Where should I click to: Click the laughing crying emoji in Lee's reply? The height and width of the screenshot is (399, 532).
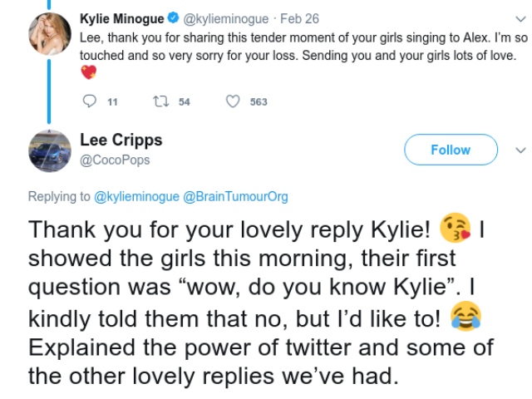pos(465,316)
